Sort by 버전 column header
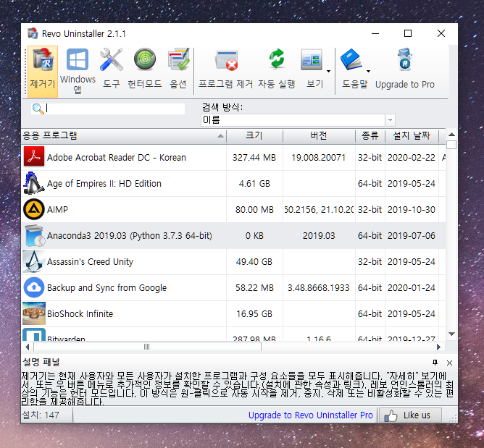This screenshot has width=484, height=448. click(319, 136)
